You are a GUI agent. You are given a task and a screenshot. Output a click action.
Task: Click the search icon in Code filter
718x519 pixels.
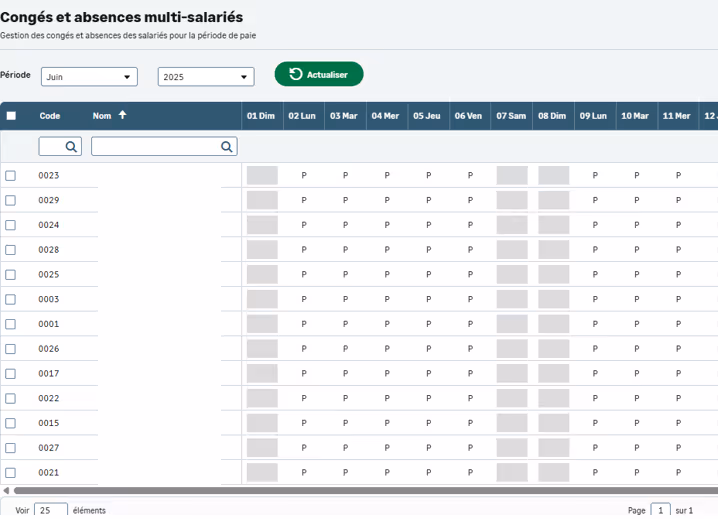coord(71,147)
